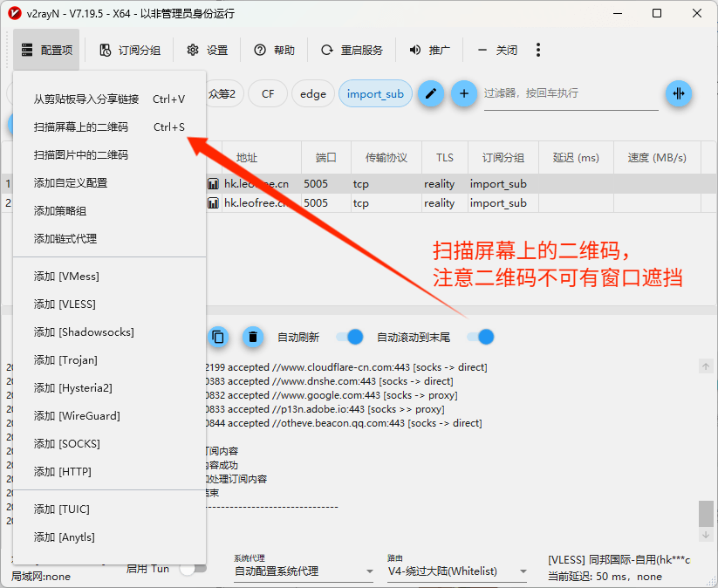This screenshot has height=588, width=718.
Task: Click the 推广 speaker item
Action: pyautogui.click(x=429, y=50)
